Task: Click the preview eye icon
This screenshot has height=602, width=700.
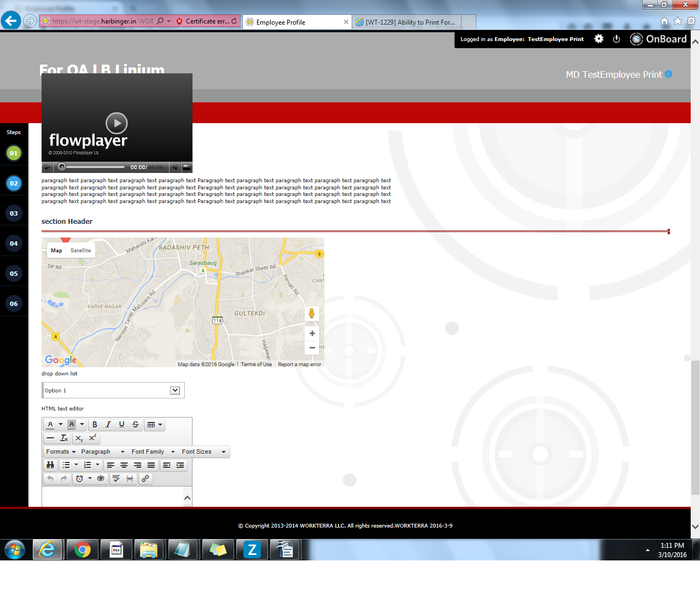Action: (101, 479)
